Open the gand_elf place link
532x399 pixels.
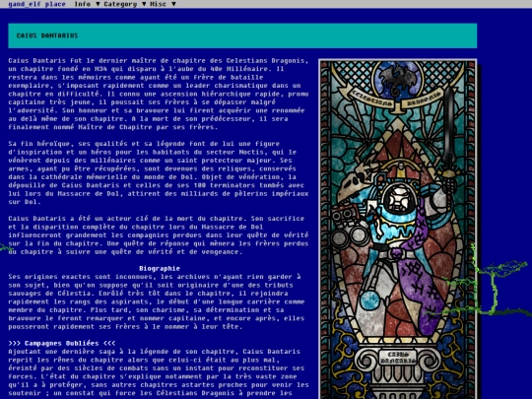pyautogui.click(x=36, y=4)
